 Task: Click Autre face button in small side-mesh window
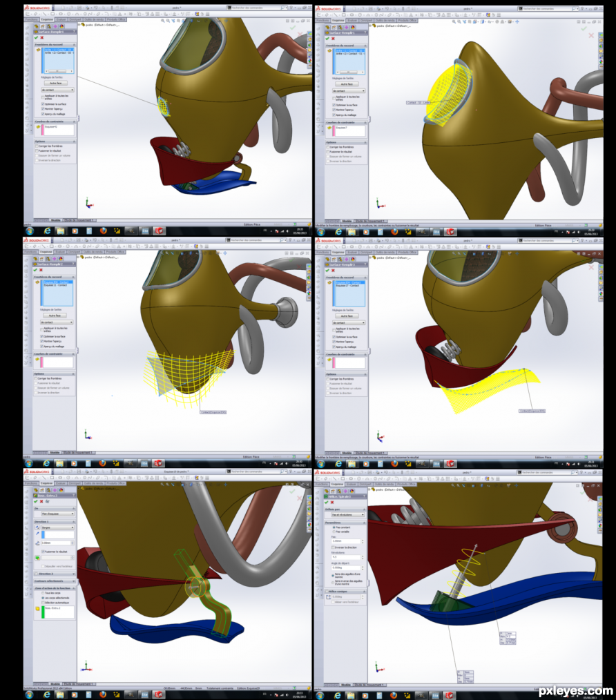pos(56,83)
